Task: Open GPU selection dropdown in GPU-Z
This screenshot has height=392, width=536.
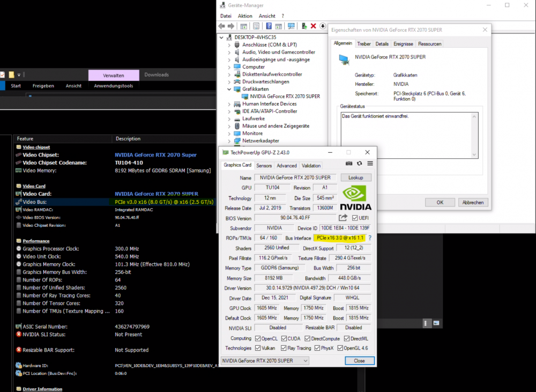Action: 265,360
